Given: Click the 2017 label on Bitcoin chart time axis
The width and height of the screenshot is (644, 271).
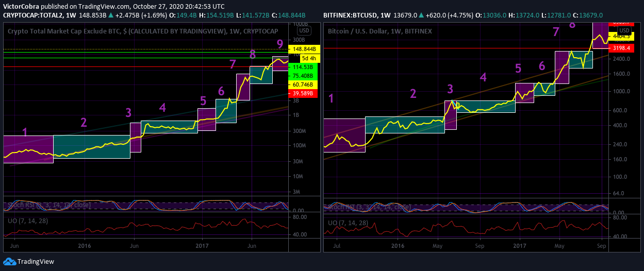Looking at the screenshot, I should tap(520, 247).
